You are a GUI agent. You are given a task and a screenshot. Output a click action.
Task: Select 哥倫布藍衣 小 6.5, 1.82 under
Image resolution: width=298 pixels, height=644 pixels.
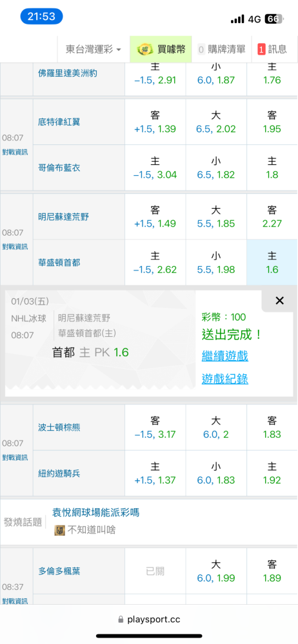tap(216, 167)
